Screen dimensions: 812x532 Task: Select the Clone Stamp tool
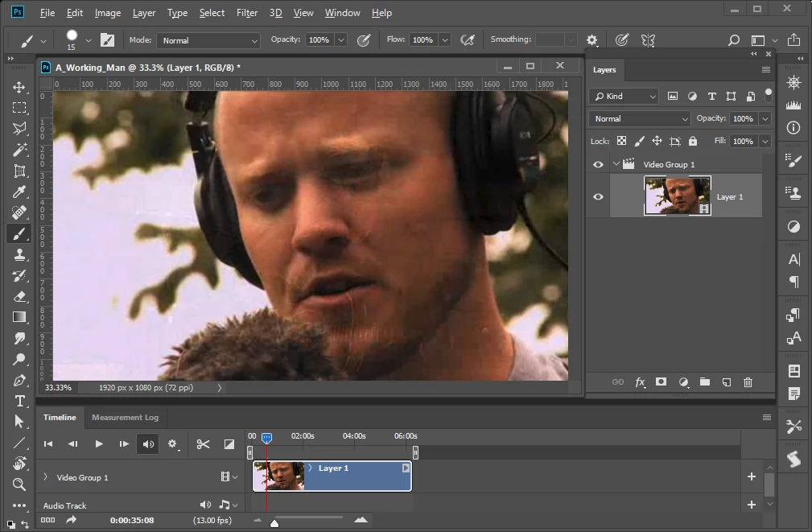[19, 255]
